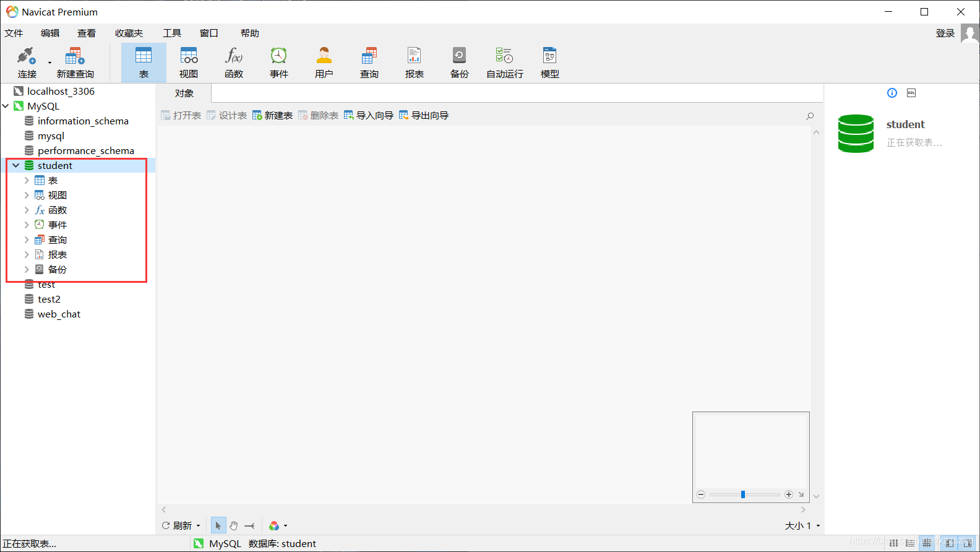The height and width of the screenshot is (552, 980).
Task: Expand the 事件 node under student
Action: (x=27, y=225)
